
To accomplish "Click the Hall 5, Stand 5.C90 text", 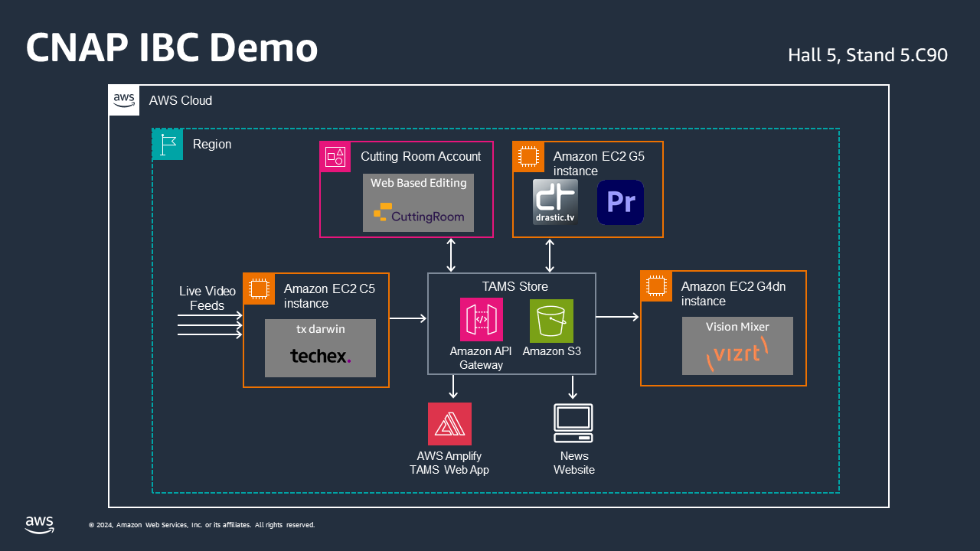I will 867,55.
